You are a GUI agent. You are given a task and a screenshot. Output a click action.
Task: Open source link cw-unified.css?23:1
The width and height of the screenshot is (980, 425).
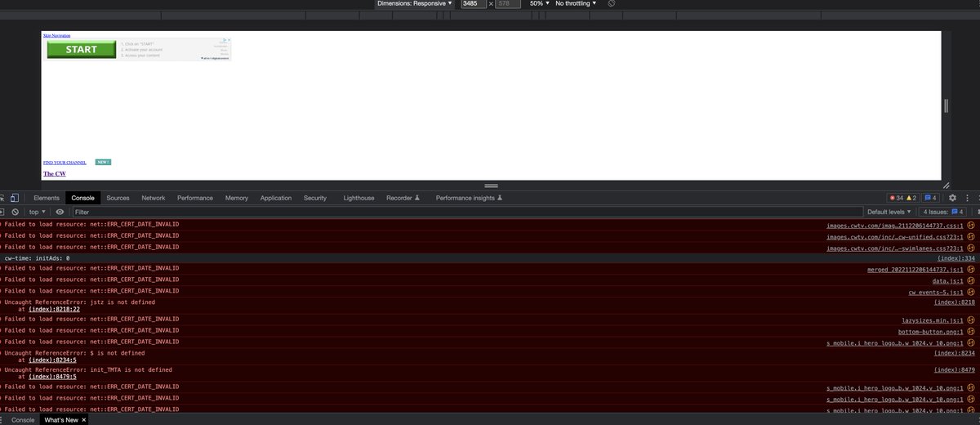tap(896, 236)
